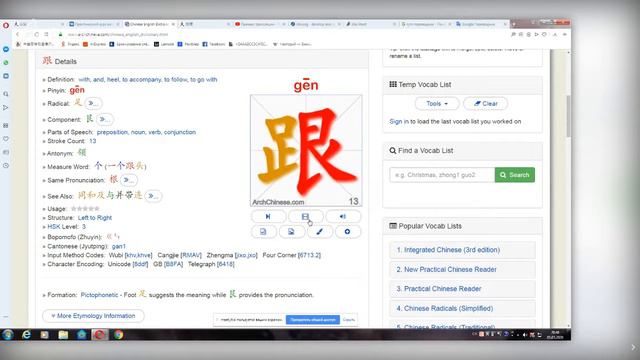Open Google Chrome from the taskbar
640x360 pixels.
coord(119,335)
